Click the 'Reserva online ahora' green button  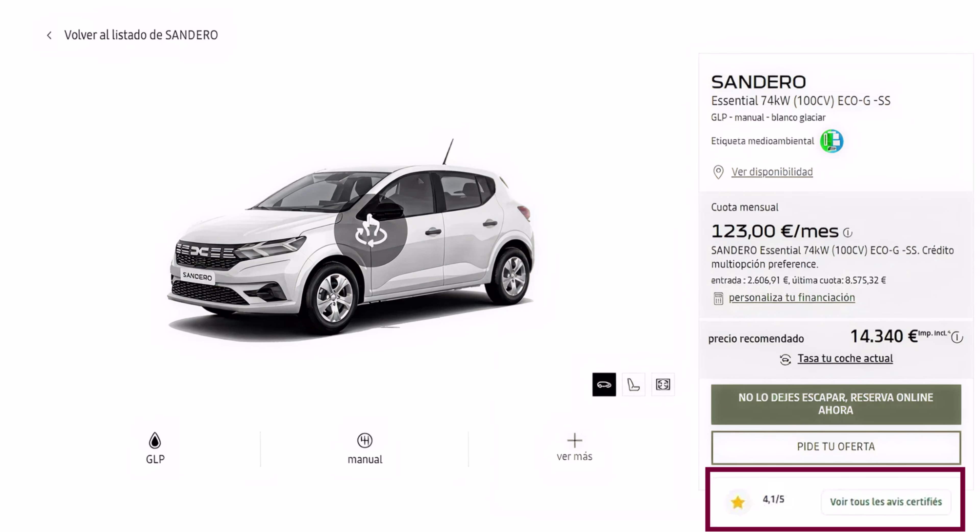click(x=836, y=404)
